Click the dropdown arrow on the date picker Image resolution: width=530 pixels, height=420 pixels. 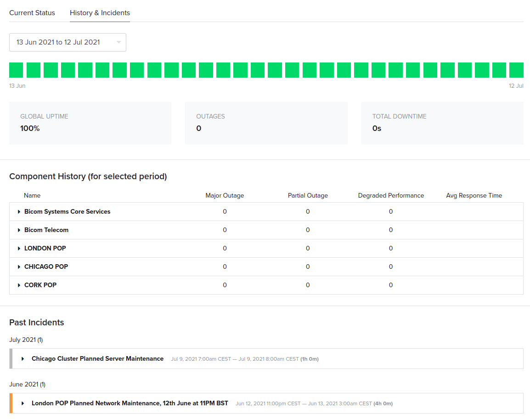pyautogui.click(x=119, y=42)
